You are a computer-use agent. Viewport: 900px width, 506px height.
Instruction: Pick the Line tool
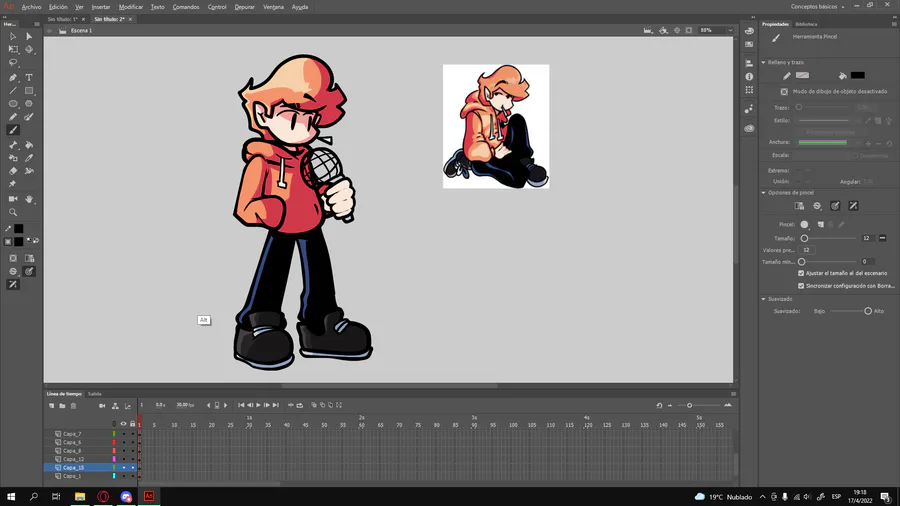click(13, 91)
